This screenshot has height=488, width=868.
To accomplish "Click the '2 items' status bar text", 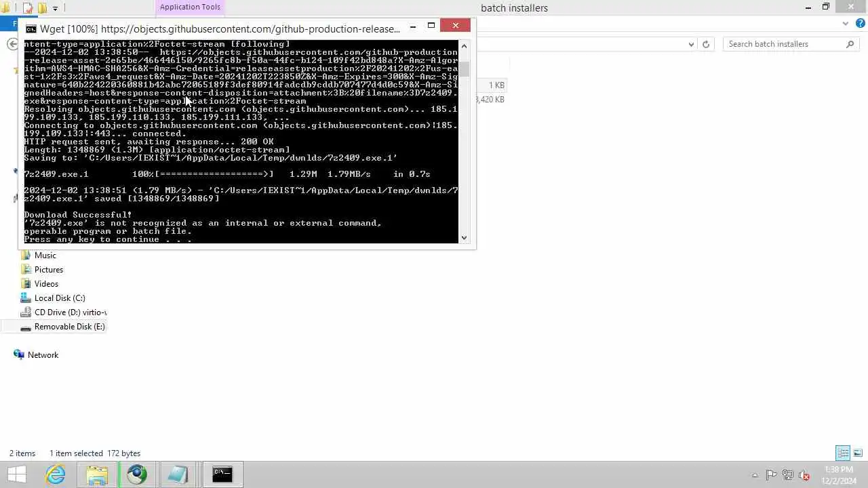I will pyautogui.click(x=22, y=453).
